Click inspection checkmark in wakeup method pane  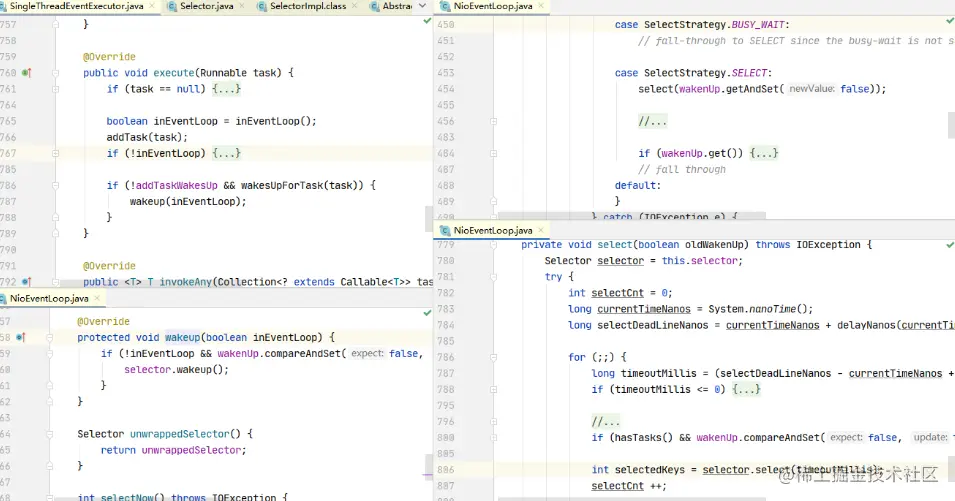tap(427, 313)
